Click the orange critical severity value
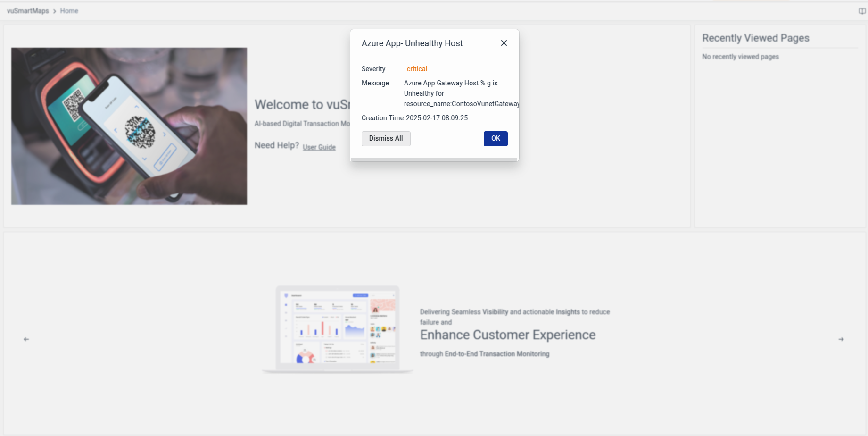868x436 pixels. 417,69
